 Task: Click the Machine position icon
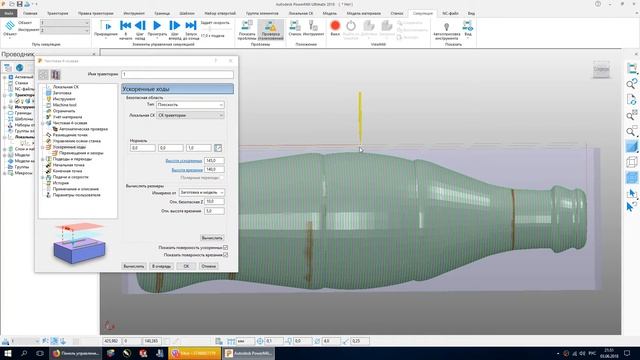pyautogui.click(x=295, y=26)
